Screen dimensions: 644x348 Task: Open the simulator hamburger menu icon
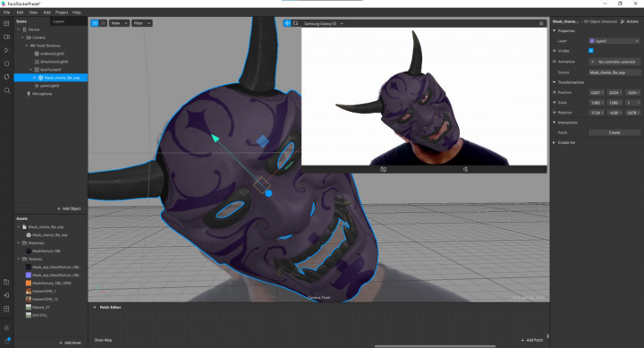point(541,23)
